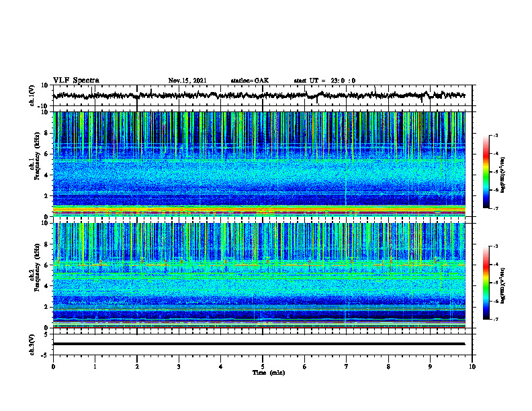Click the ch.3(V) axis label
Screen dimensions: 532x411
click(x=32, y=345)
